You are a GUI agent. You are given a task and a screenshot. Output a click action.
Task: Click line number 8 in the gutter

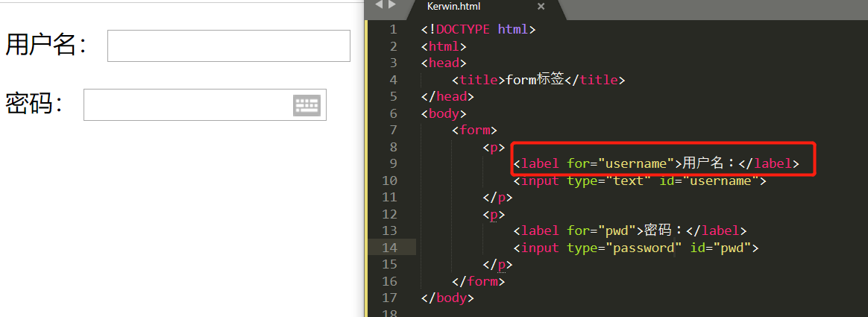click(x=393, y=147)
